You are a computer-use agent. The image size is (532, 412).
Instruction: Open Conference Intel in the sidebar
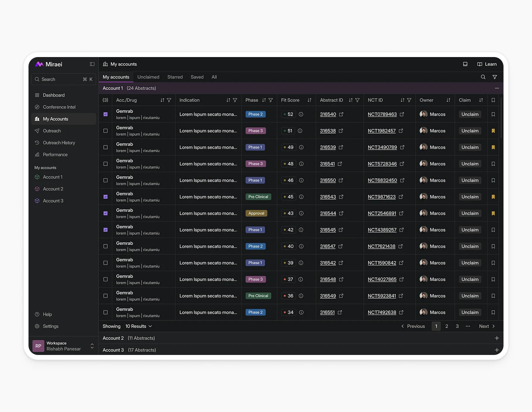pyautogui.click(x=59, y=107)
